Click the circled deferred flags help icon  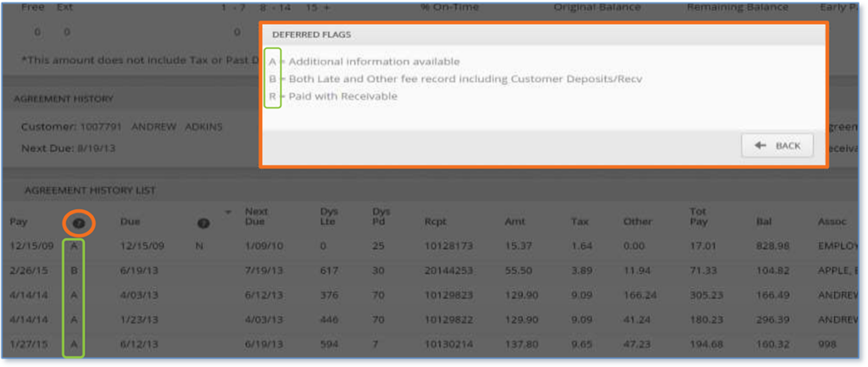pos(78,223)
